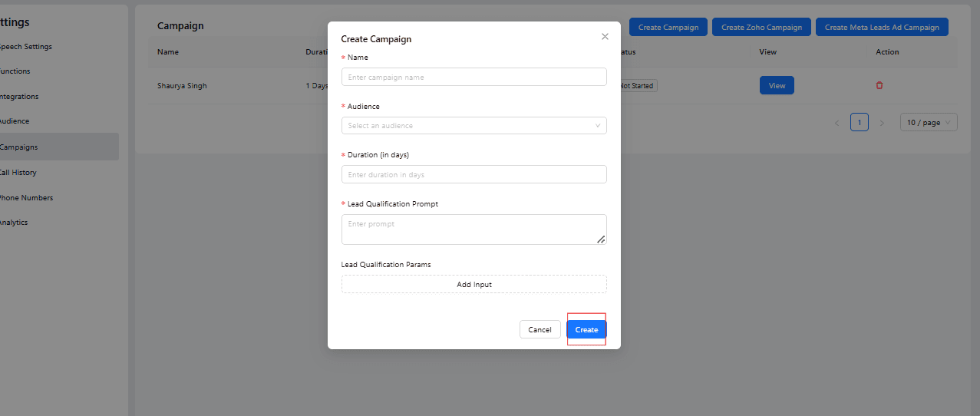The width and height of the screenshot is (980, 416).
Task: Click Create Zoho Campaign button
Action: point(761,27)
